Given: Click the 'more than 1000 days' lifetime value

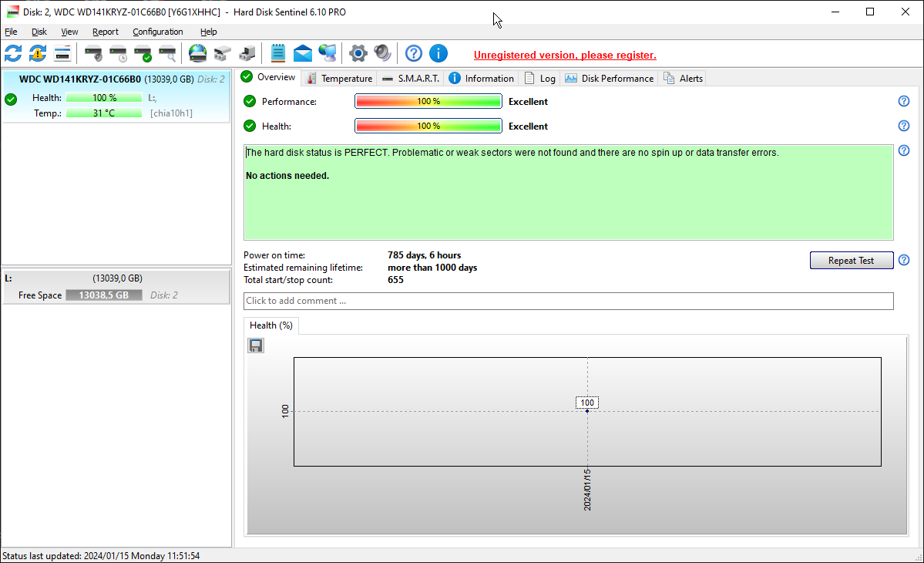Looking at the screenshot, I should click(432, 268).
